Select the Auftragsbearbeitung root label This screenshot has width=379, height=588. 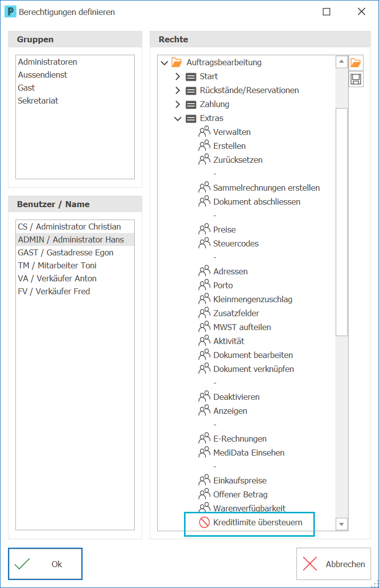click(x=224, y=62)
